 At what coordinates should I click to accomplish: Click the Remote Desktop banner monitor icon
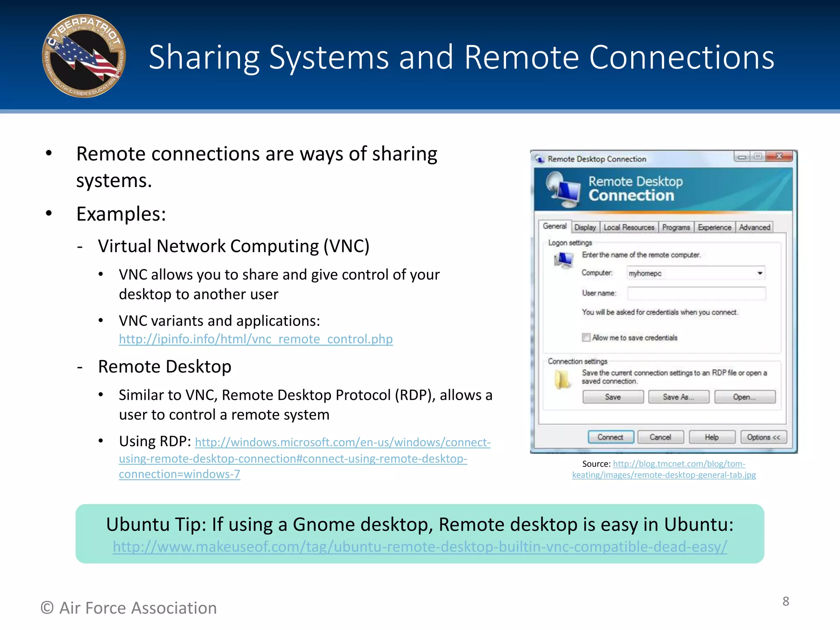(563, 189)
